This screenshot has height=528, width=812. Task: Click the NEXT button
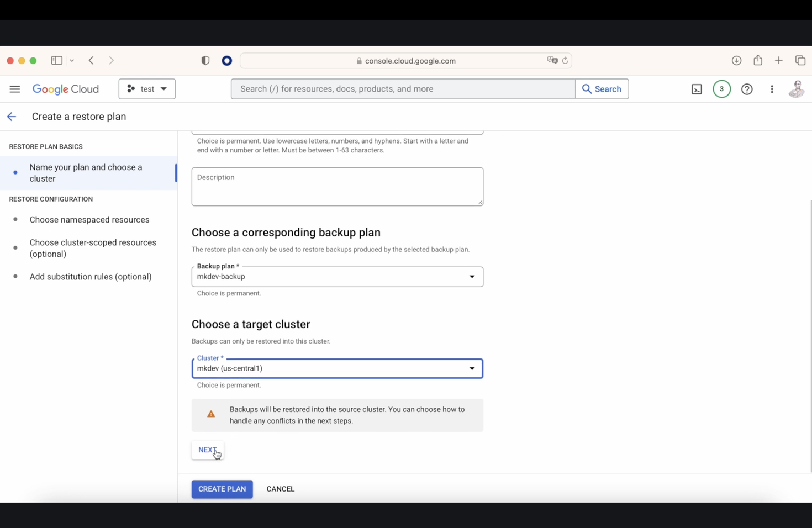[x=208, y=450]
